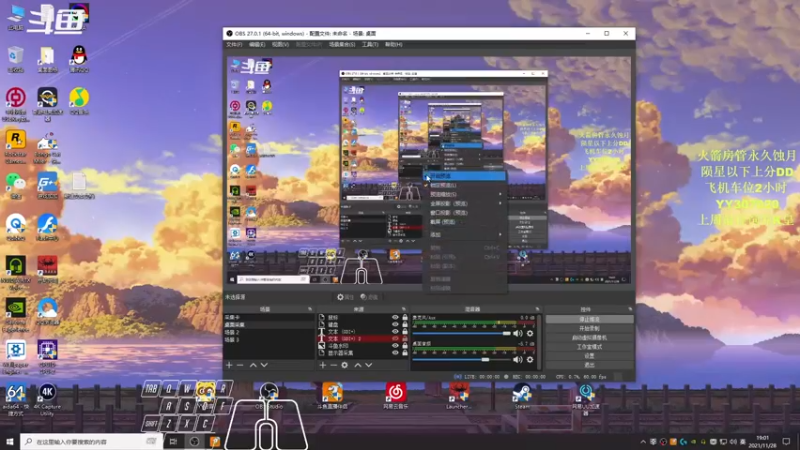800x450 pixels.
Task: Click the 工作室模式 button
Action: coord(589,347)
